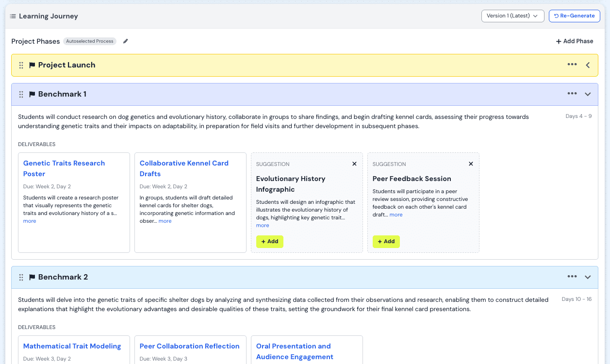Open the three-dot menu for Benchmark 2
The width and height of the screenshot is (610, 364).
click(572, 277)
